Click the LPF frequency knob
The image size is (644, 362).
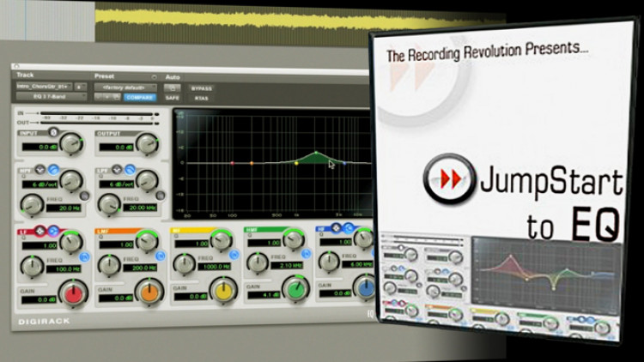(x=109, y=204)
